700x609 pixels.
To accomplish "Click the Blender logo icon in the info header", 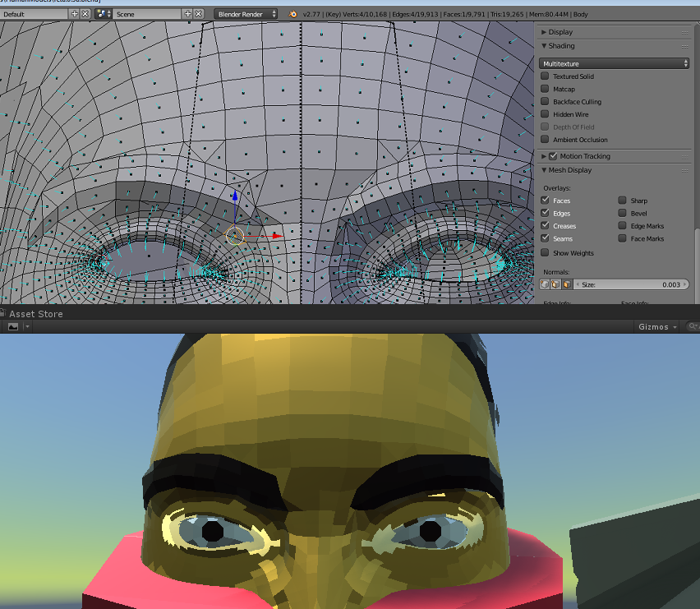I will [292, 14].
